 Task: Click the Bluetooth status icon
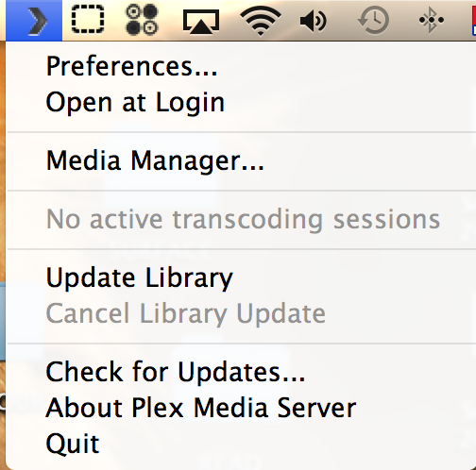click(432, 20)
